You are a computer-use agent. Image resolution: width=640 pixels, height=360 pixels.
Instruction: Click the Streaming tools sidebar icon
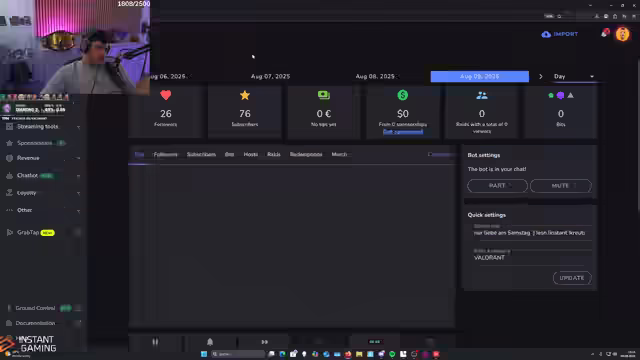9,127
